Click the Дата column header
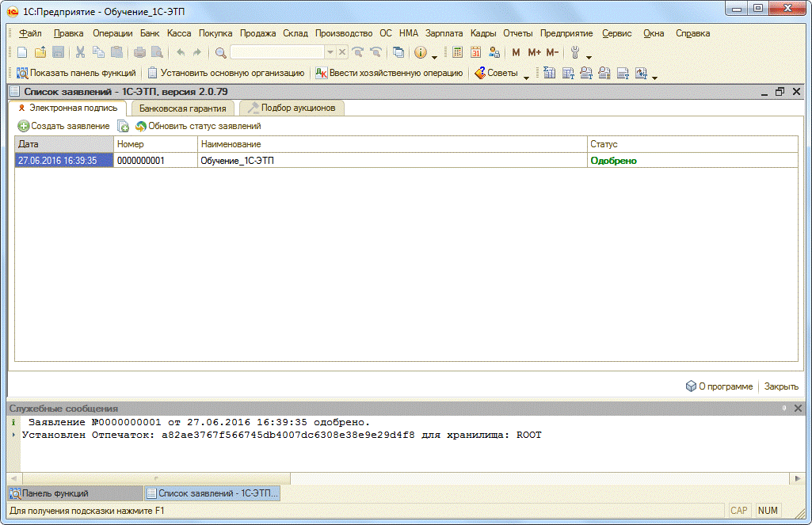This screenshot has height=525, width=812. pos(64,144)
